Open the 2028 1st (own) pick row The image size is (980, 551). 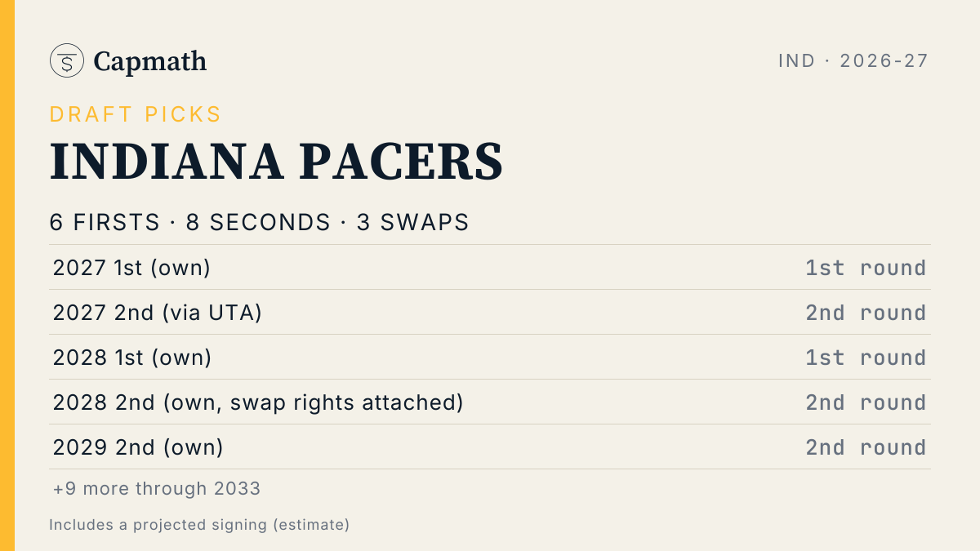pos(490,357)
